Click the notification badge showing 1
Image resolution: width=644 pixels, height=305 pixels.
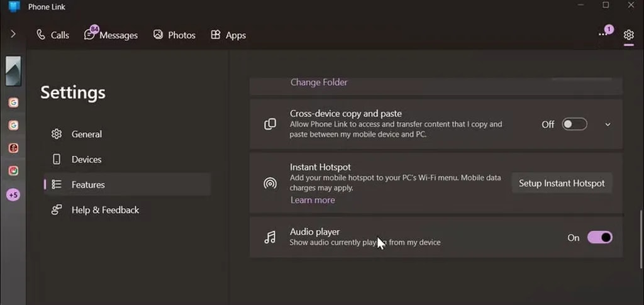coord(609,29)
